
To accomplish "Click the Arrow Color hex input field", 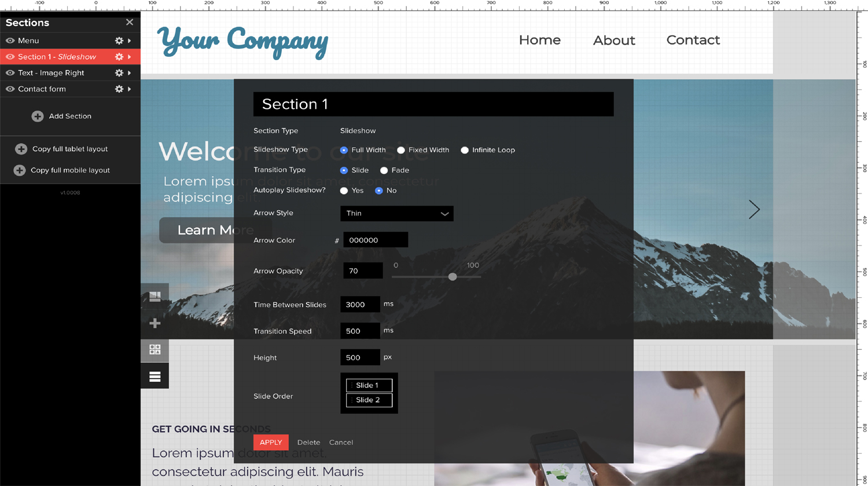I will click(x=376, y=240).
